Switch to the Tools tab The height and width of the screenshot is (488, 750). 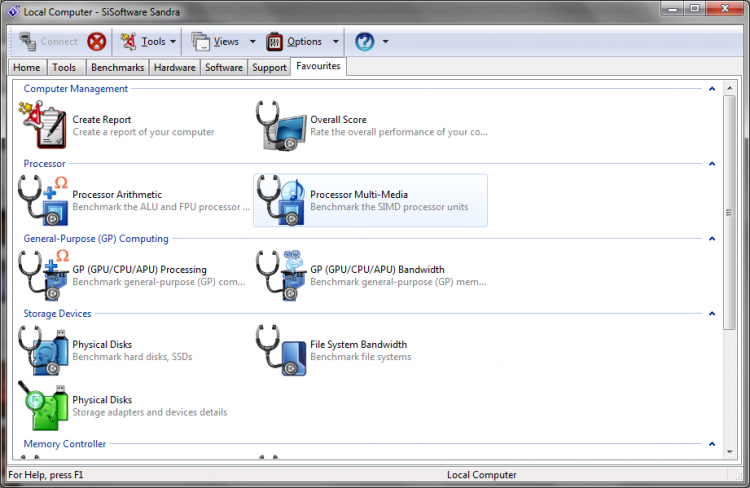coord(64,67)
